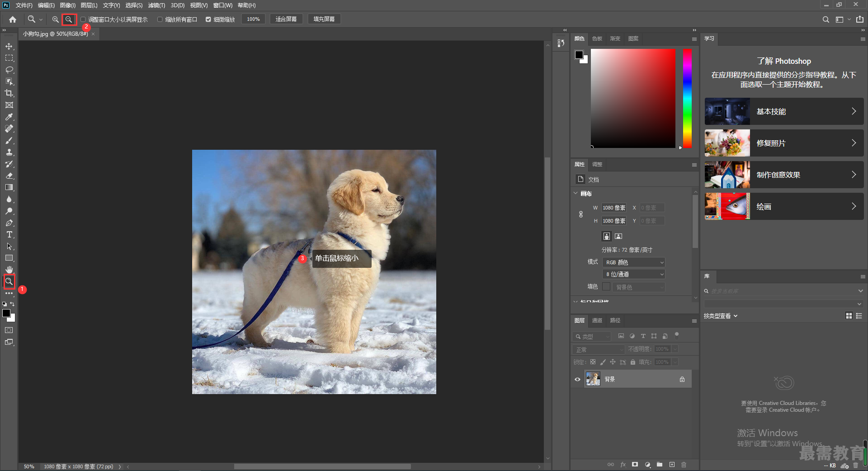Switch library to list view

click(859, 316)
